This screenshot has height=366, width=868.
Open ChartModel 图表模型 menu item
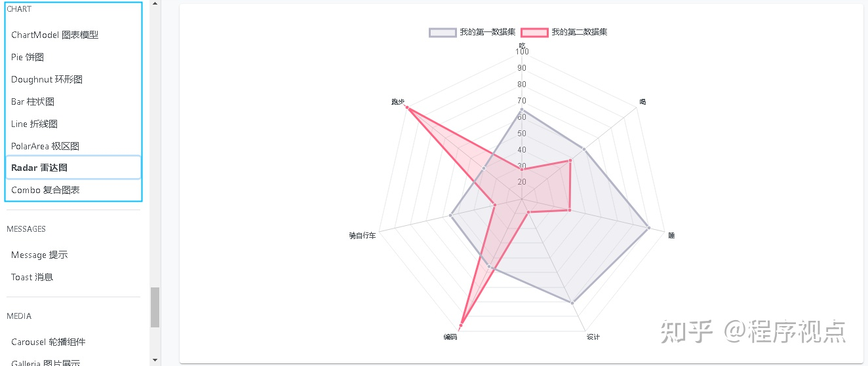55,35
